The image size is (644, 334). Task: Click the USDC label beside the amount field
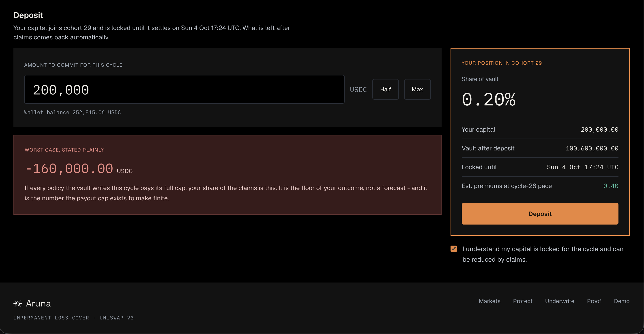coord(358,90)
